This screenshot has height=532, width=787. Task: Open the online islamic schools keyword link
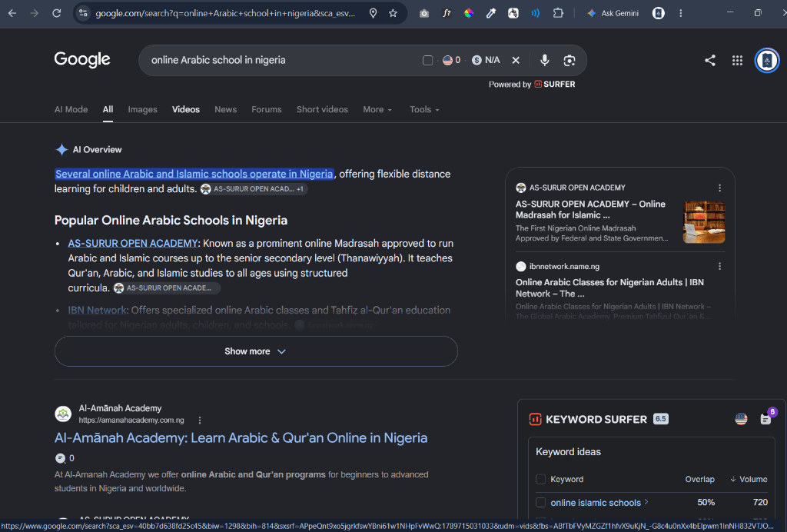(x=596, y=502)
